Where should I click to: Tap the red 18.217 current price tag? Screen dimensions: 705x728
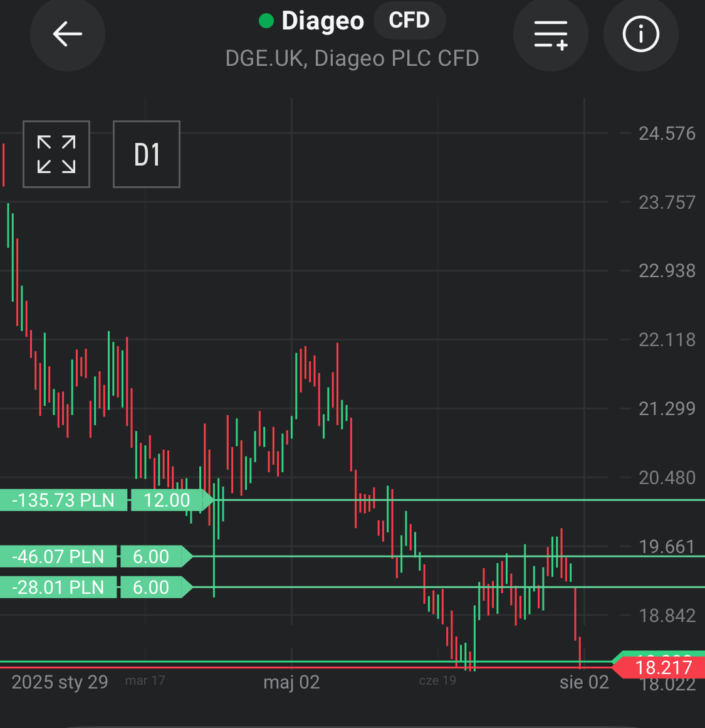tap(659, 668)
